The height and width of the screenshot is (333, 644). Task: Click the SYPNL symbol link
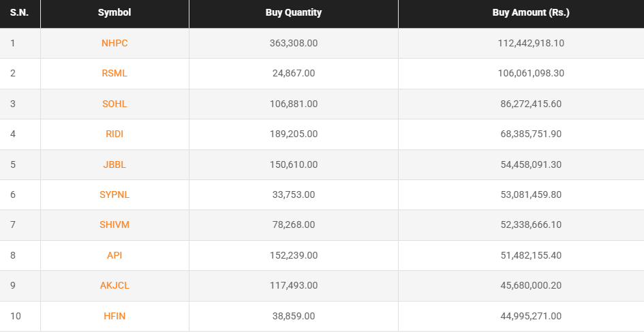coord(114,195)
